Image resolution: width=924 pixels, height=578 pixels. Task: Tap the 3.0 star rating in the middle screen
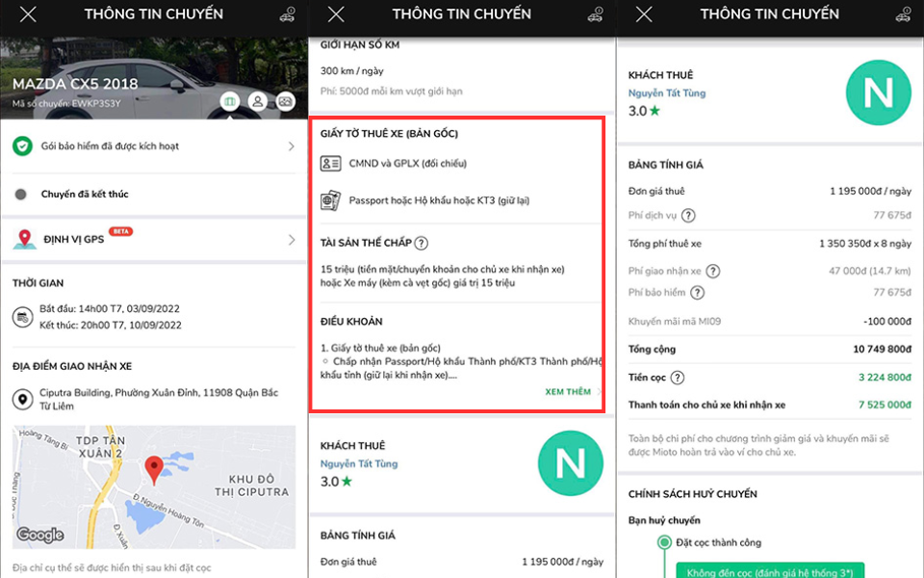point(337,482)
